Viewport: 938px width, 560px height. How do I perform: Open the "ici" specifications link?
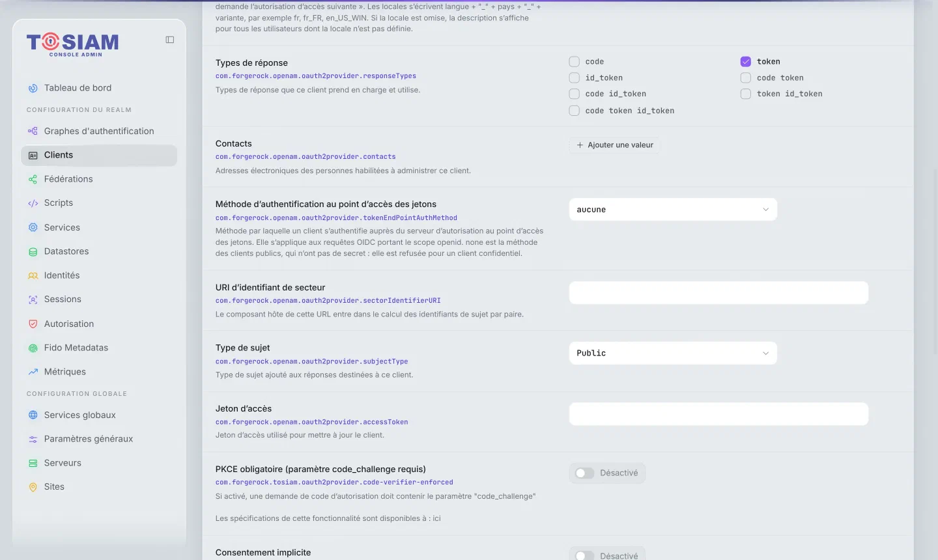click(436, 519)
